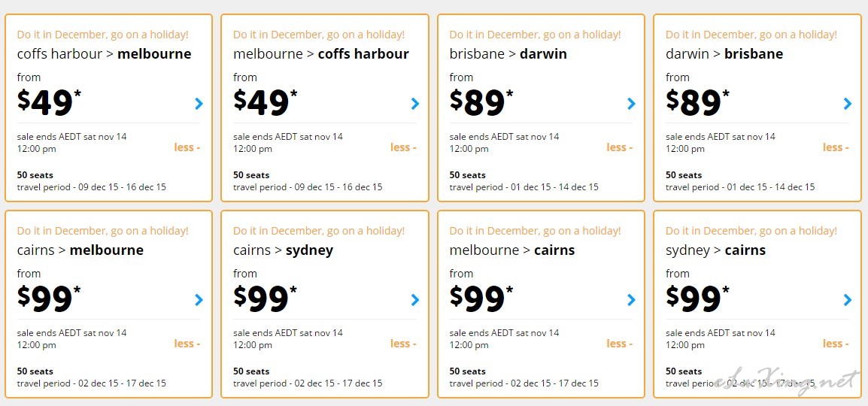Click the blue arrow on melbourne > coffs harbour card
868x406 pixels.
tap(415, 104)
